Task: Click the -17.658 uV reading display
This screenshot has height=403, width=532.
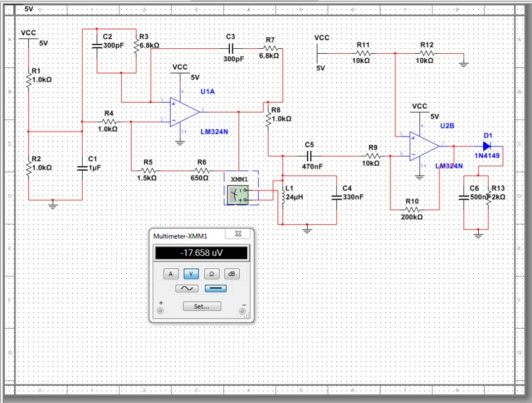Action: (x=201, y=252)
